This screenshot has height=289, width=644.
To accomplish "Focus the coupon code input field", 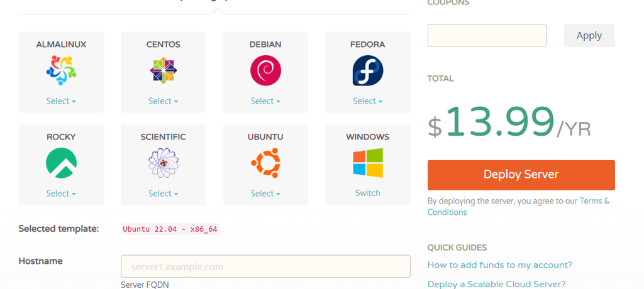I will pos(487,36).
